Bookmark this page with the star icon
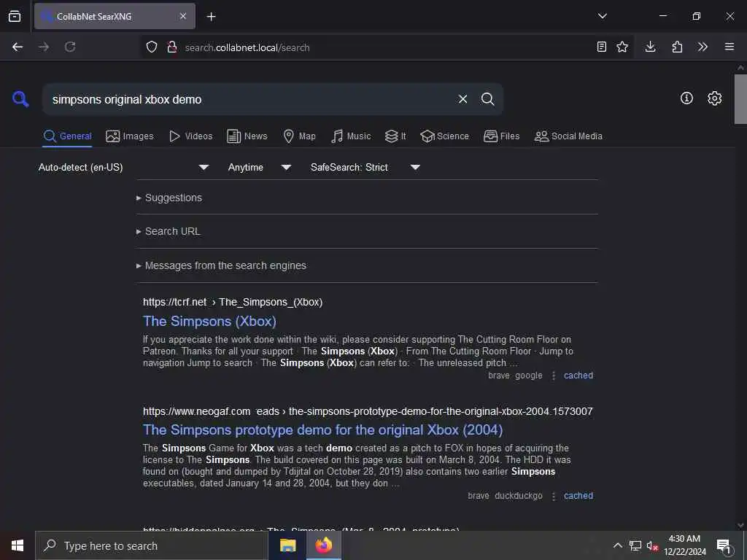 (622, 47)
